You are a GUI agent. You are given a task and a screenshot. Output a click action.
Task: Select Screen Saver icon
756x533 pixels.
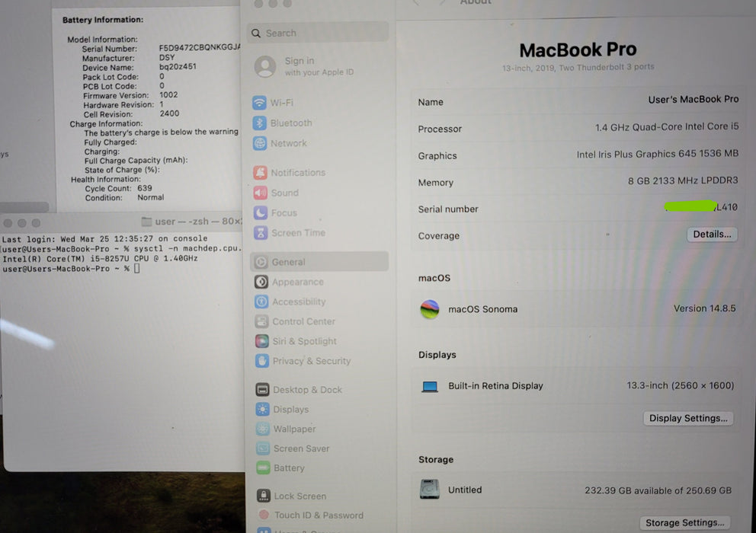263,448
